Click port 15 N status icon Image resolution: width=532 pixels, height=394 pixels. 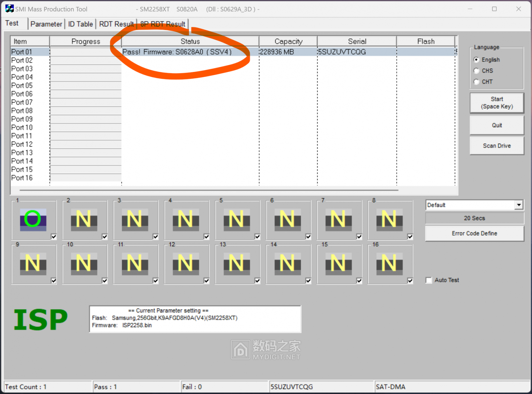(338, 264)
